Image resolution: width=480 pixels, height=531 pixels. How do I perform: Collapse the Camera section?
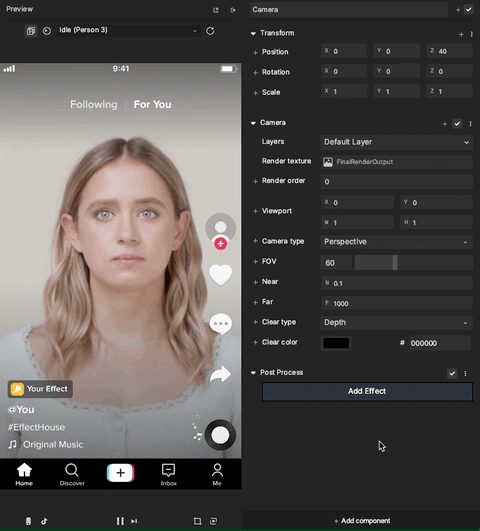click(x=253, y=123)
